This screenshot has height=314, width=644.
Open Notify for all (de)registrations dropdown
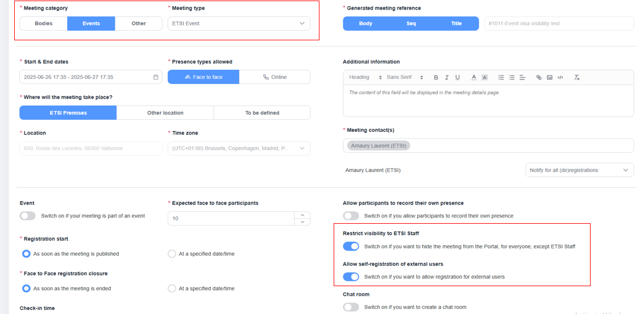580,170
